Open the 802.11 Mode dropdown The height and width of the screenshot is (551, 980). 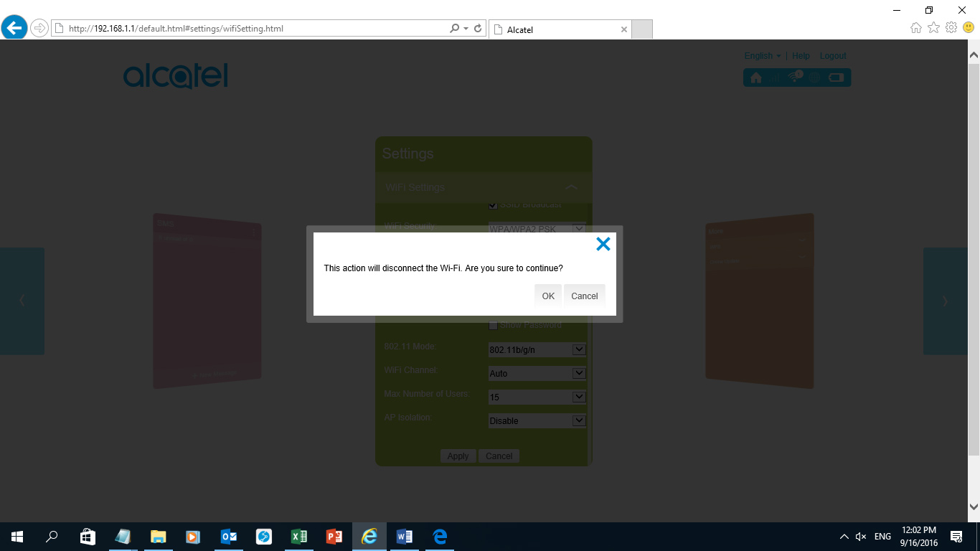537,349
